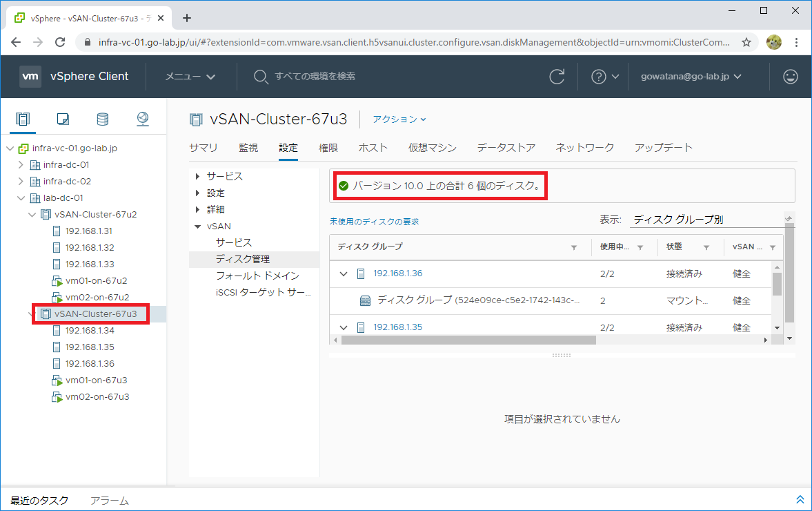Open Networking inventory view icon
This screenshot has width=812, height=511.
142,119
